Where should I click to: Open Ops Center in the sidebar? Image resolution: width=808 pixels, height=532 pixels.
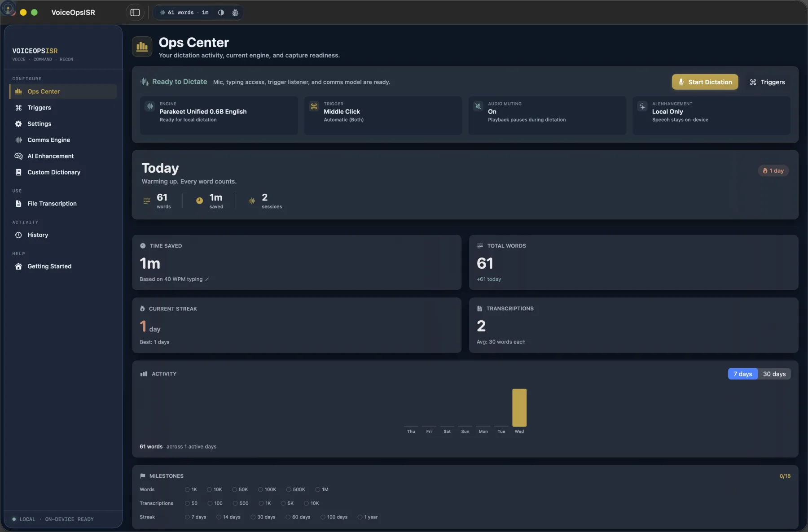tap(63, 92)
